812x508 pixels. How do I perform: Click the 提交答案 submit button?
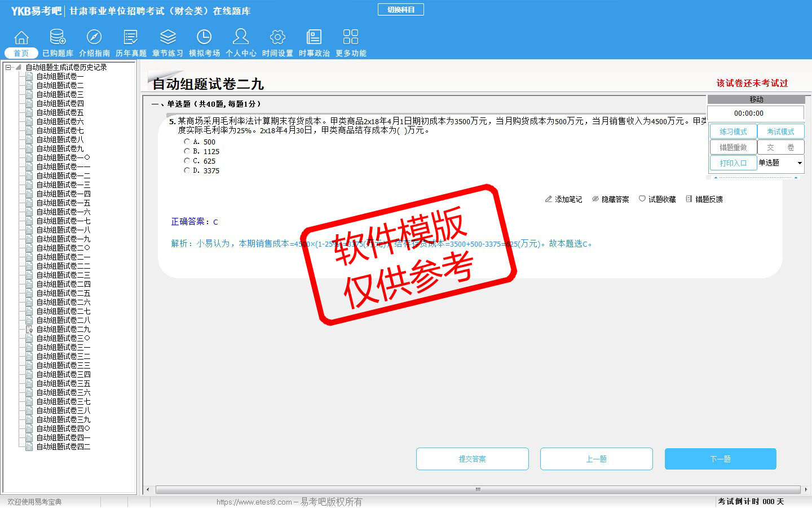(x=472, y=459)
